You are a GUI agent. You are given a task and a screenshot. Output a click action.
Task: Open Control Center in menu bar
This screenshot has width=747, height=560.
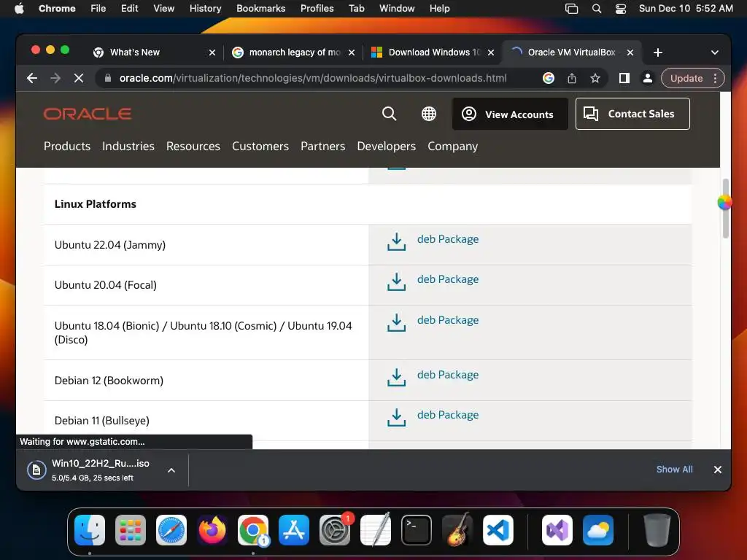click(x=621, y=8)
